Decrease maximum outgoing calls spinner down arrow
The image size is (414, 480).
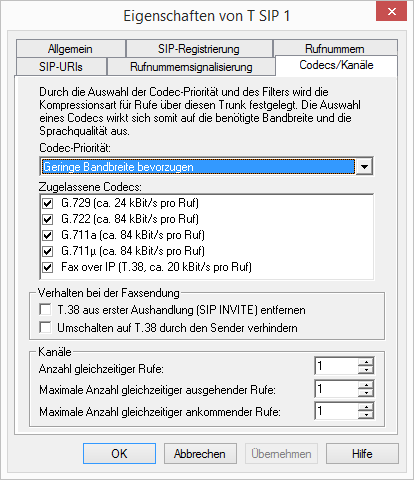tap(366, 393)
